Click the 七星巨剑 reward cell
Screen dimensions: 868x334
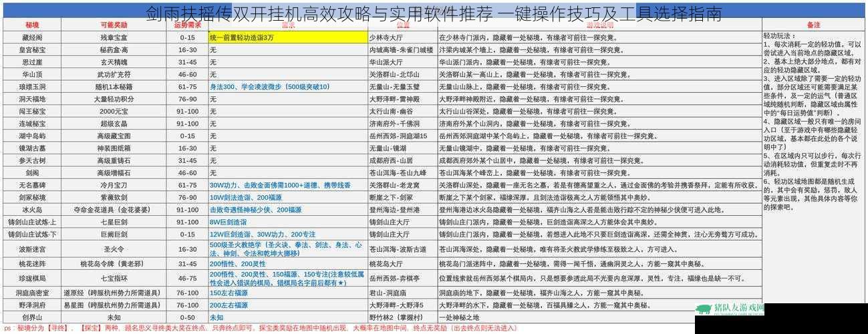click(x=114, y=222)
